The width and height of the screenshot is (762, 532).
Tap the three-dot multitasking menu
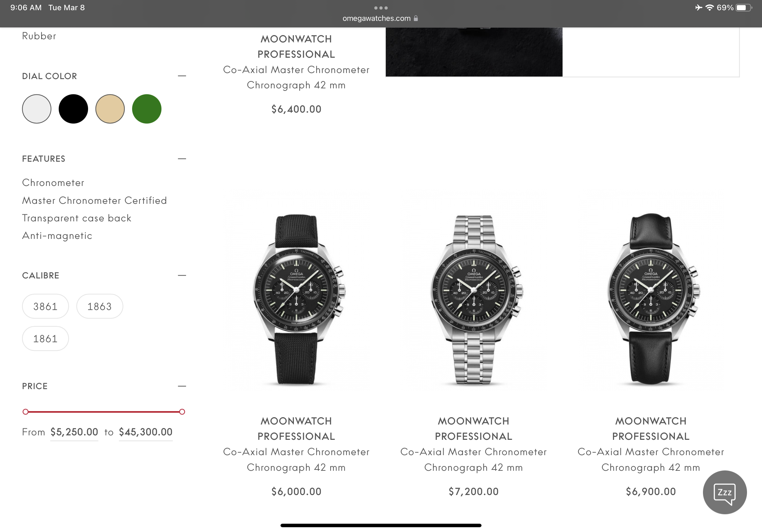[381, 8]
